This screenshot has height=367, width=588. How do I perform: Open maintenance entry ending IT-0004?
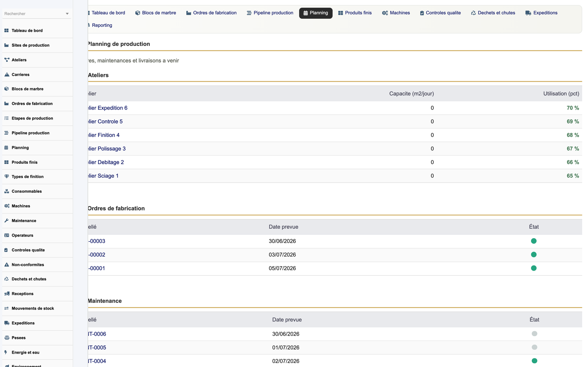[x=97, y=361]
